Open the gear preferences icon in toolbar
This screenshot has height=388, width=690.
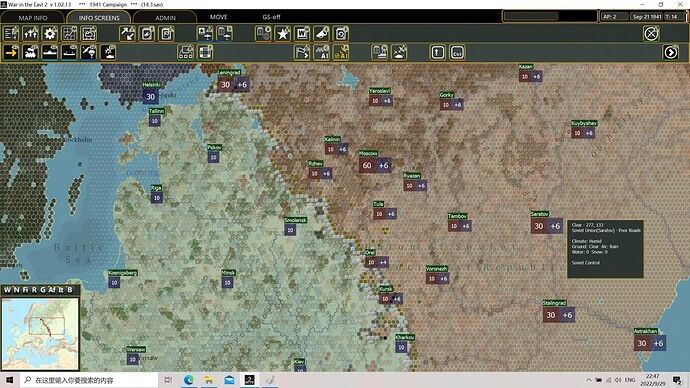[50, 34]
